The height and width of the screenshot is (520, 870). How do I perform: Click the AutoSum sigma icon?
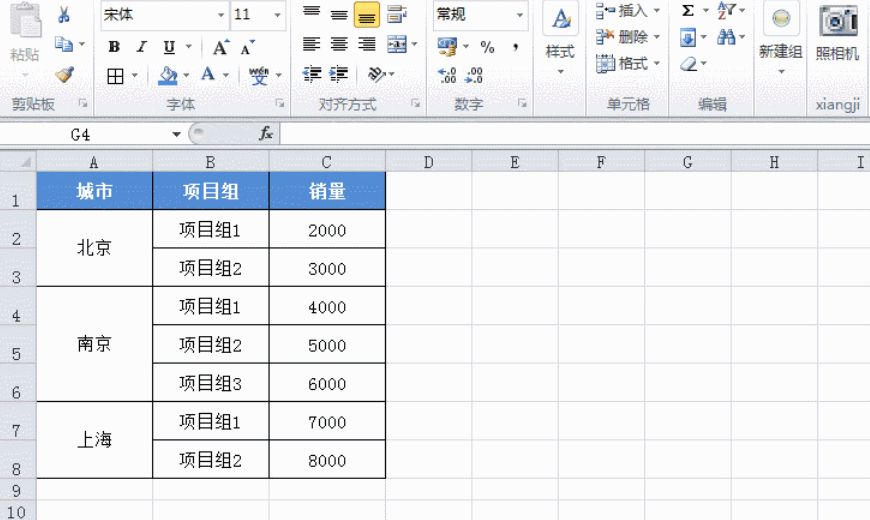coord(688,11)
